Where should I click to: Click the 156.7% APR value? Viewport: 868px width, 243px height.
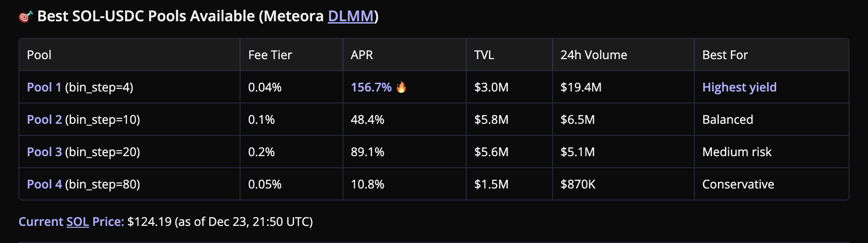(371, 87)
